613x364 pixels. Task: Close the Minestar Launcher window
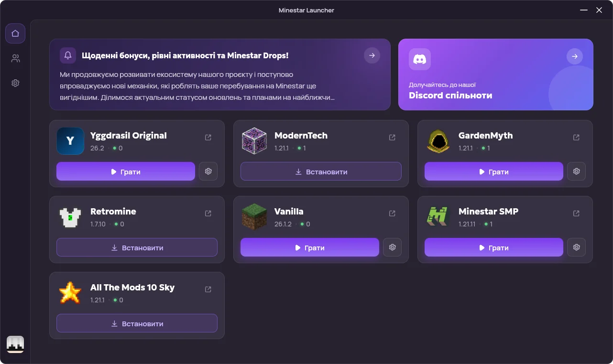(599, 10)
